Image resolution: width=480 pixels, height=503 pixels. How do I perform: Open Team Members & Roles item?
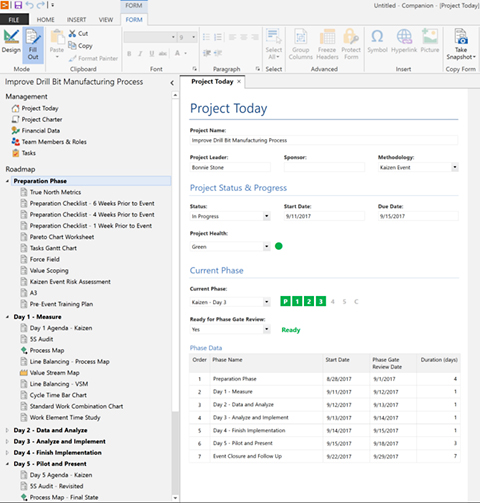point(49,142)
